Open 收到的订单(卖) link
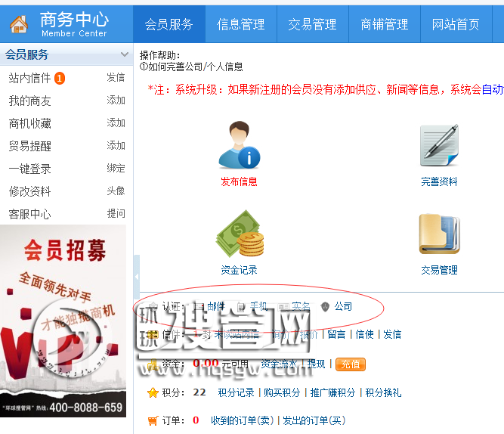The image size is (504, 434). (x=243, y=420)
